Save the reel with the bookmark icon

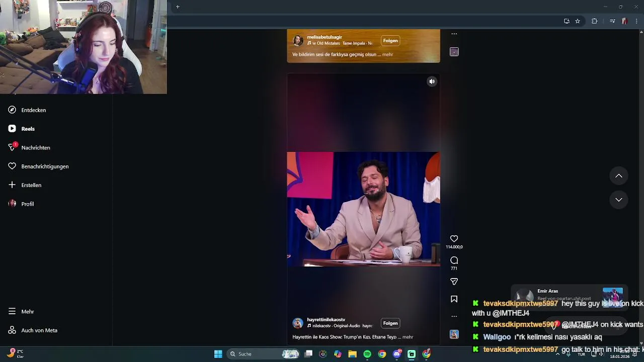pos(454,299)
